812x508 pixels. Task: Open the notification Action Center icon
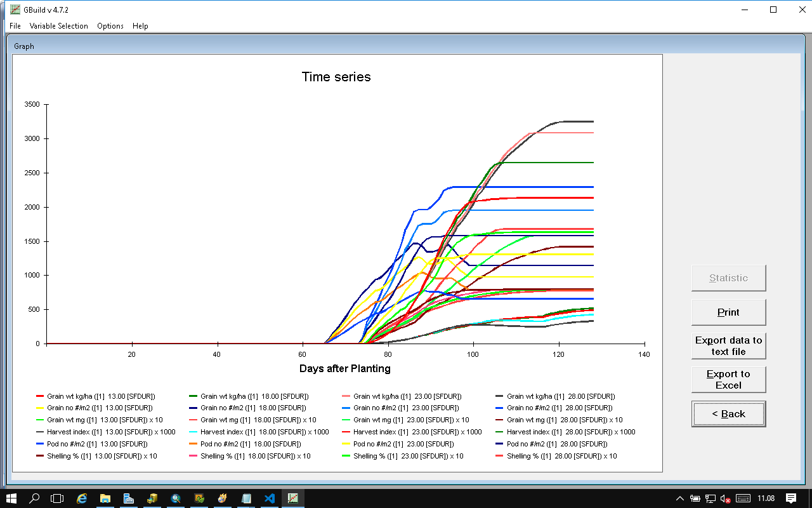coord(791,498)
